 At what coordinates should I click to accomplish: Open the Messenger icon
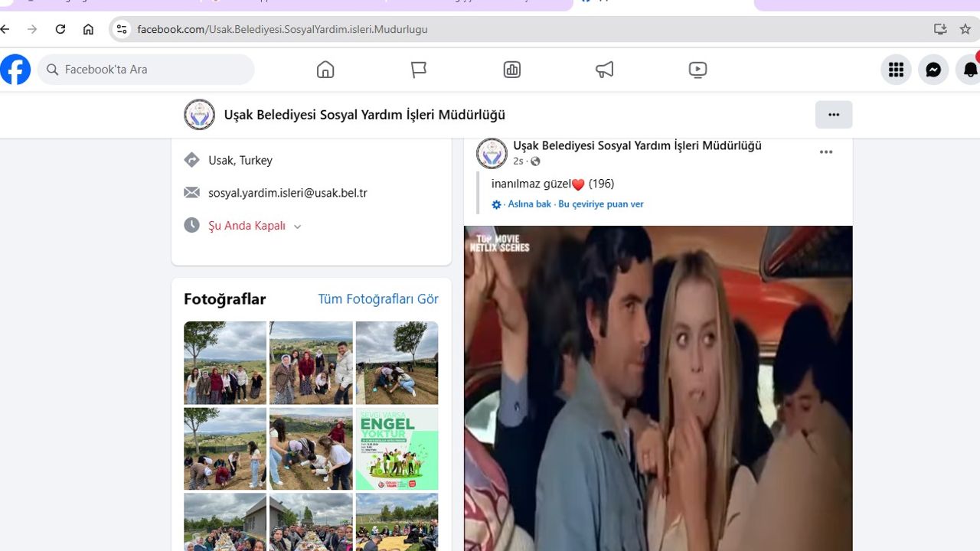933,70
